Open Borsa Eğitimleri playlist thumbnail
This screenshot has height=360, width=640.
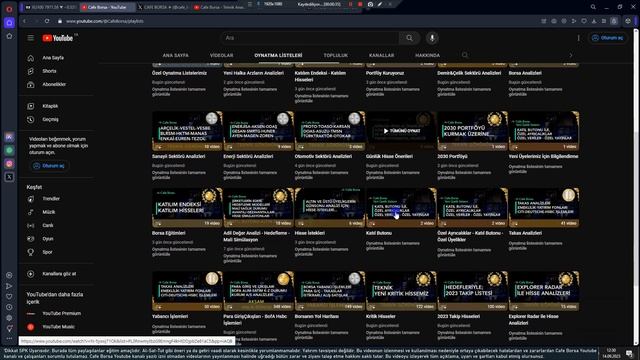click(x=187, y=207)
